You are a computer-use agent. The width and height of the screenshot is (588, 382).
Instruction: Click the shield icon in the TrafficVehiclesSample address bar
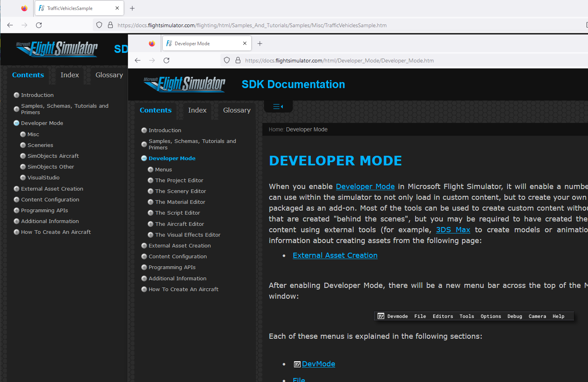click(x=99, y=25)
